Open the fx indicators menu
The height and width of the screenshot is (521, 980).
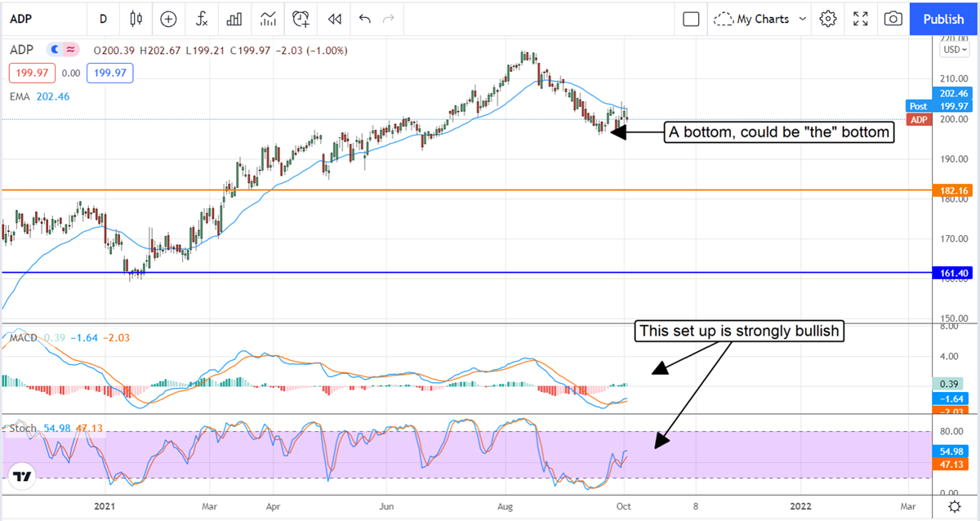click(x=201, y=18)
